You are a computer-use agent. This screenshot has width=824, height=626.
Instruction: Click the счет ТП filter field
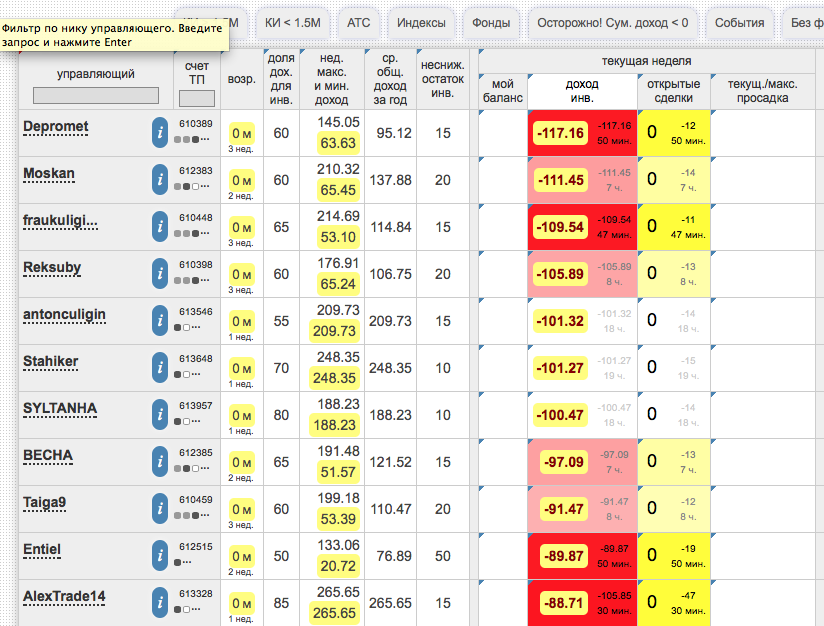click(x=197, y=98)
